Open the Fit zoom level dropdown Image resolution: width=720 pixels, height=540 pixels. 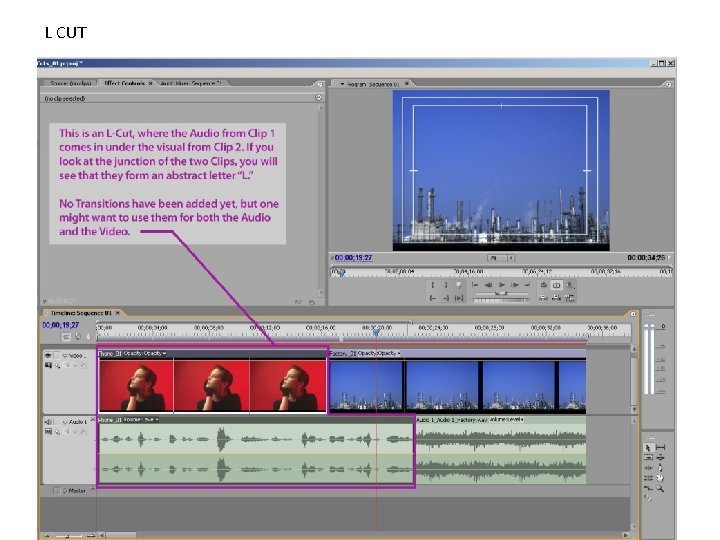coord(501,258)
